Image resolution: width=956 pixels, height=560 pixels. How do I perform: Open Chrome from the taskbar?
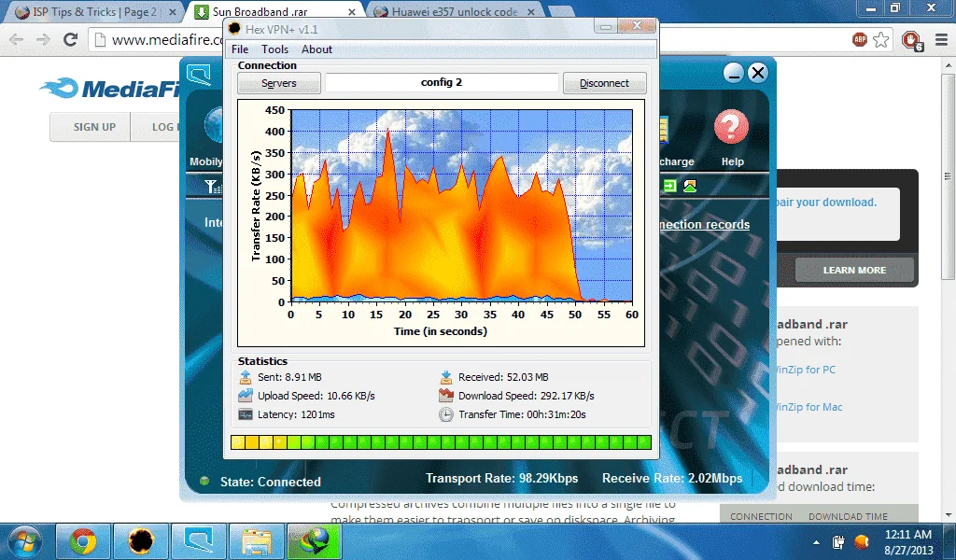point(83,541)
